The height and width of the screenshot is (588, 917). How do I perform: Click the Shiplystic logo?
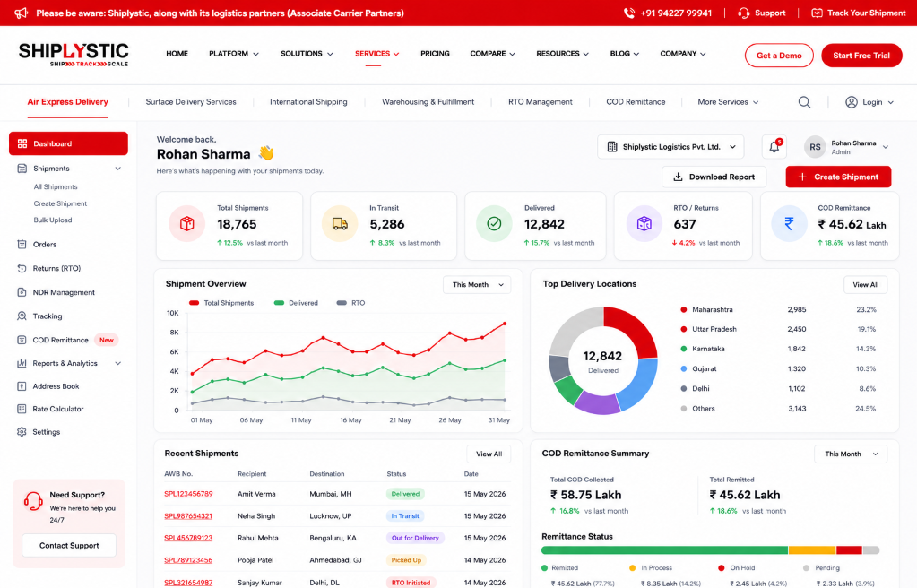point(74,55)
